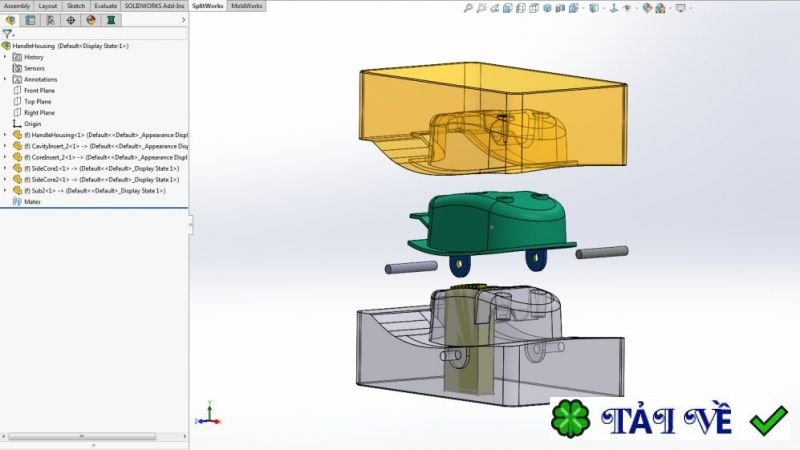Select Front Plane in tree
800x450 pixels.
coord(39,91)
